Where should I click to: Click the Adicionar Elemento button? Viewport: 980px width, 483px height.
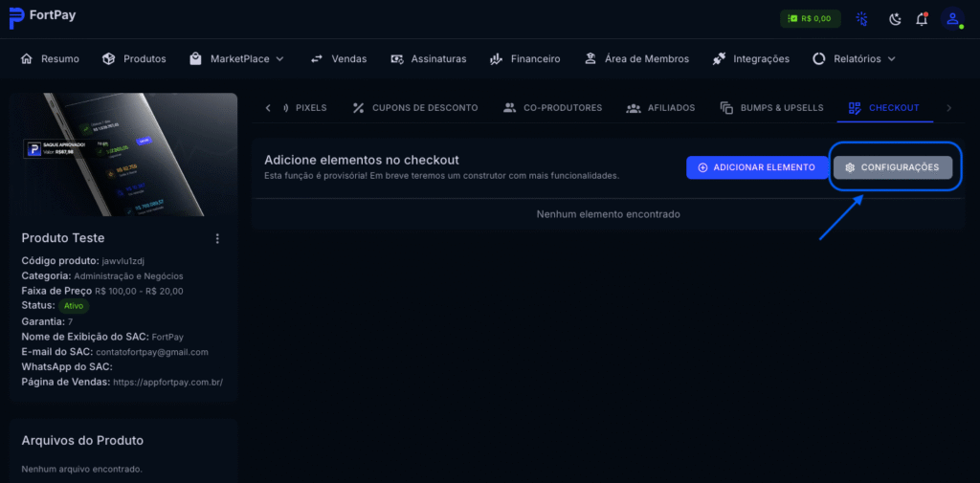[756, 167]
